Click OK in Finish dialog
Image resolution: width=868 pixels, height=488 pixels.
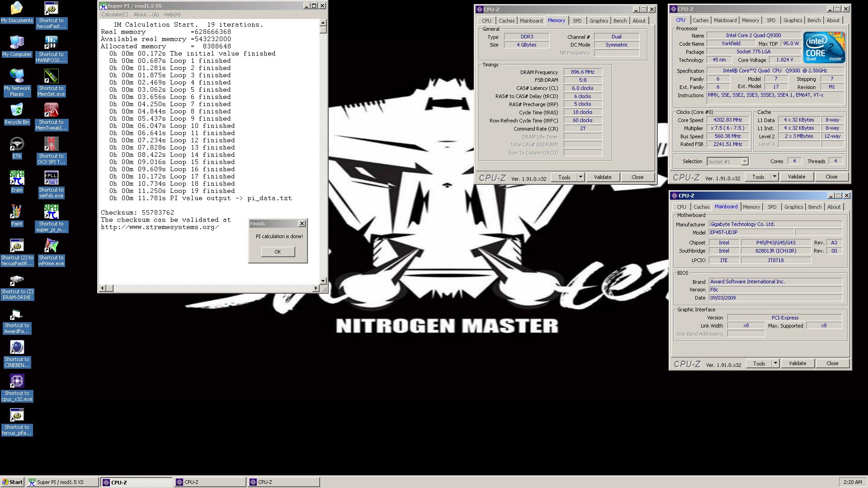point(278,252)
